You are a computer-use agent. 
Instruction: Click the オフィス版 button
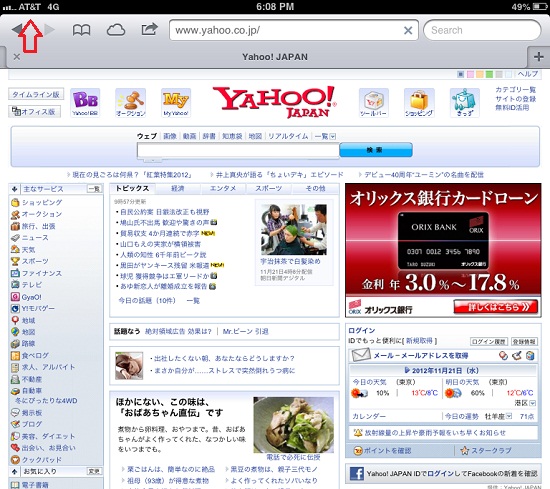(x=34, y=111)
